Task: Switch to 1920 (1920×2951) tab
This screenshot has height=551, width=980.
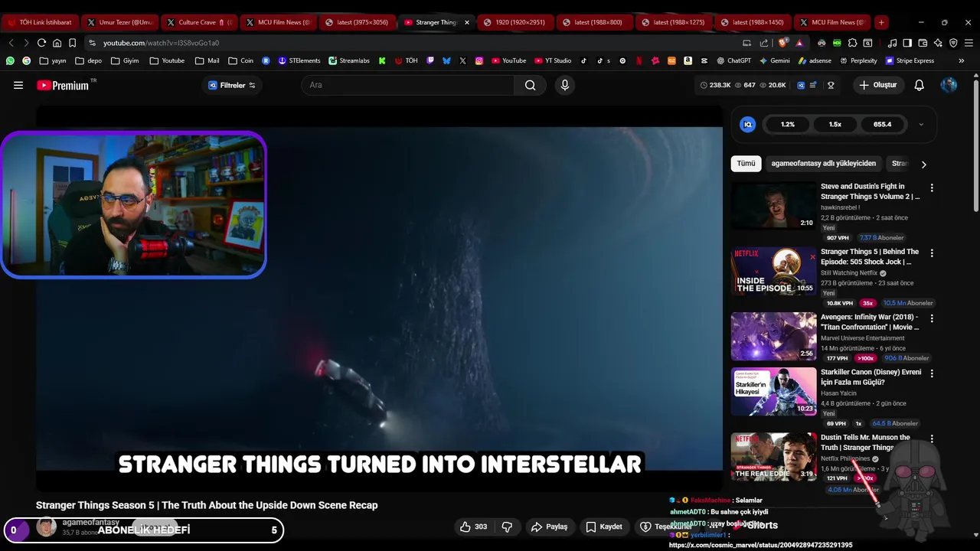Action: click(515, 22)
